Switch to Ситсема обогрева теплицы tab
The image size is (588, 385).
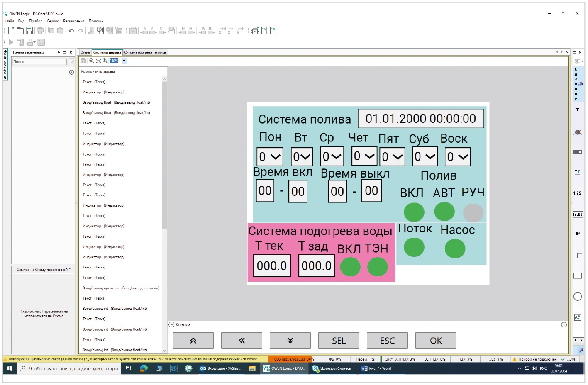click(x=145, y=52)
